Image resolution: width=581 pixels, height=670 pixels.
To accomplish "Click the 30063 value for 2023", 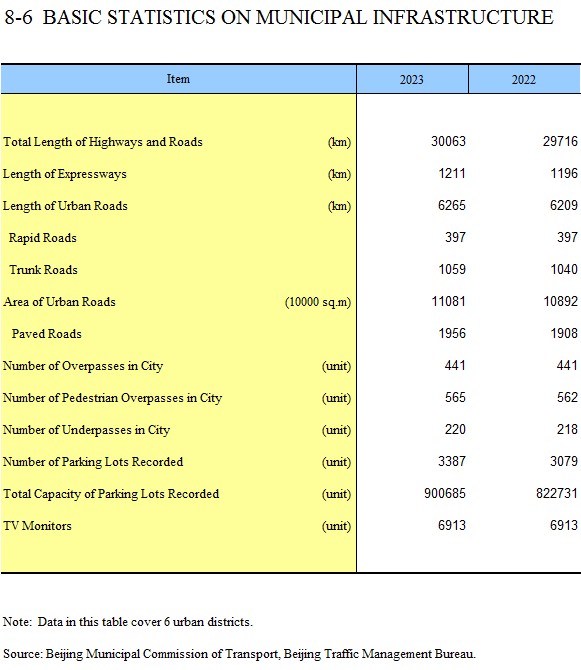I will pyautogui.click(x=448, y=141).
